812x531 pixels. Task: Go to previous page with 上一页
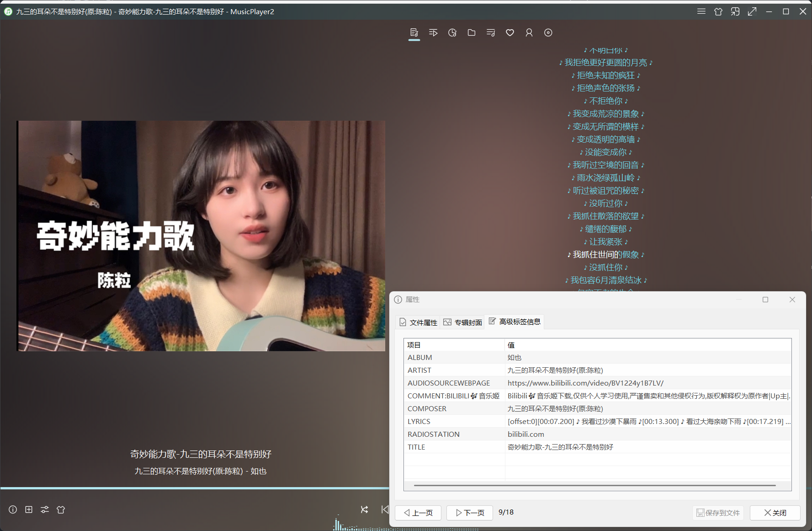coord(418,513)
